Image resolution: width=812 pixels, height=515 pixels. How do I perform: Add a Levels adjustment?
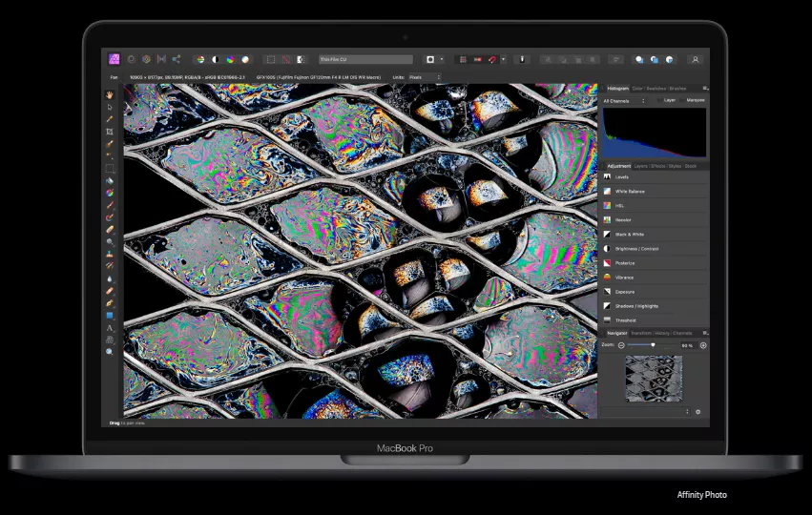tap(656, 177)
